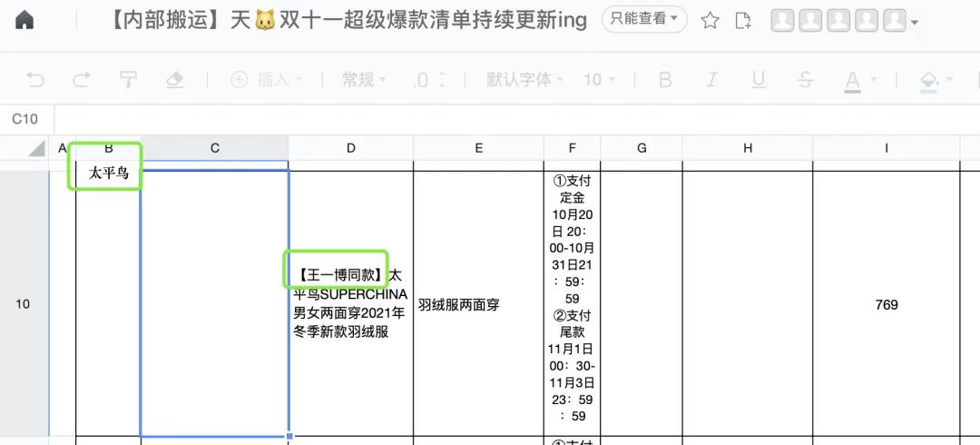Click the clear formatting eraser icon

tap(175, 80)
